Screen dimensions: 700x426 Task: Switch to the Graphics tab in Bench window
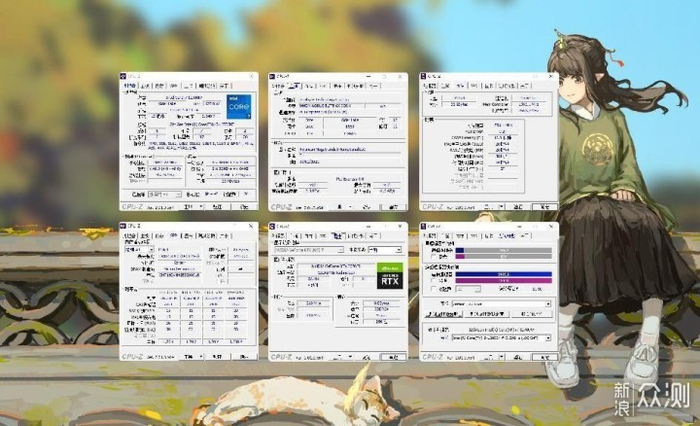click(x=488, y=236)
